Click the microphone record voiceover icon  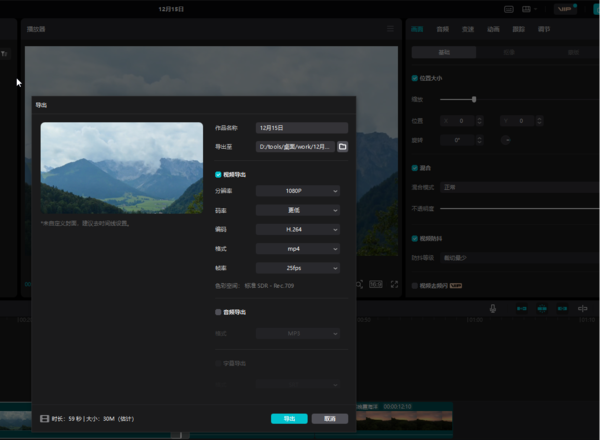(x=492, y=309)
